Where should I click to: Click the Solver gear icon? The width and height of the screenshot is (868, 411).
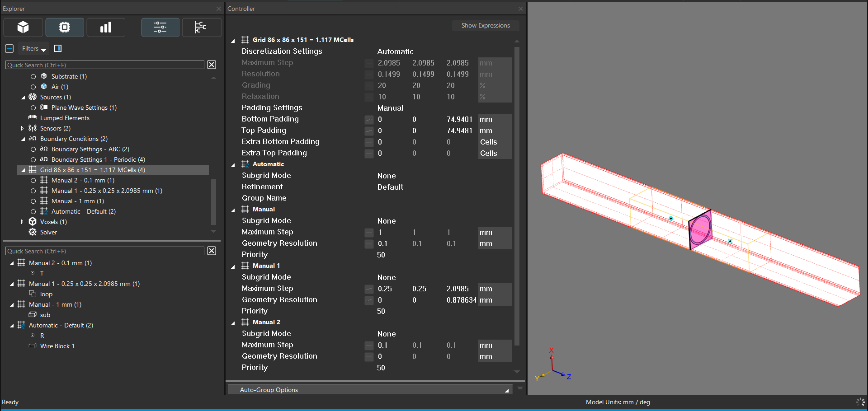(33, 232)
